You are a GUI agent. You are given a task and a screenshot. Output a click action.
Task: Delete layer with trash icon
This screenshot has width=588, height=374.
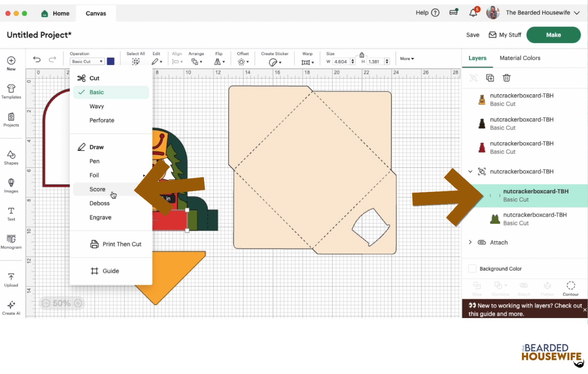[x=506, y=78]
